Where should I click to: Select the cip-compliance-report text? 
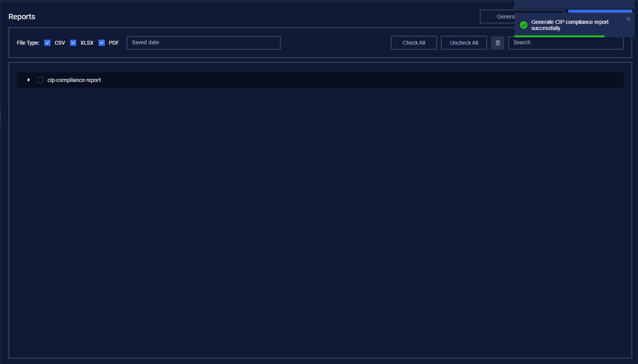[74, 80]
